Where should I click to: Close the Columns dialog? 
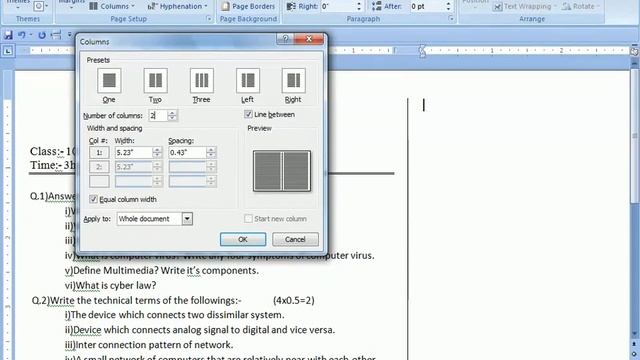pos(309,39)
